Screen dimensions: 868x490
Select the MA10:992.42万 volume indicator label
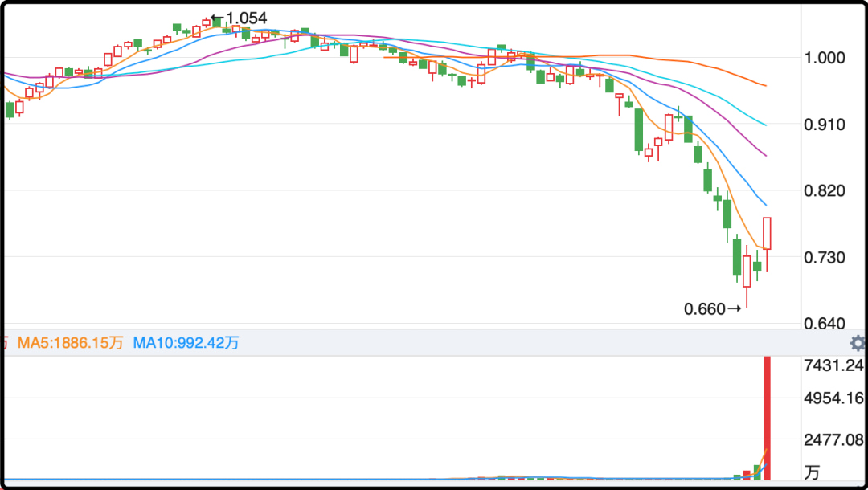186,343
